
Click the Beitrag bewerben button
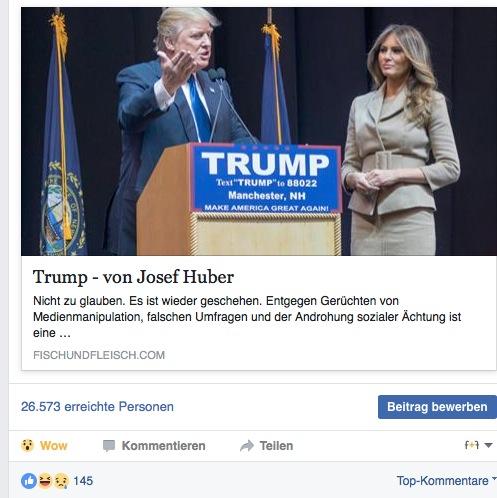(437, 407)
